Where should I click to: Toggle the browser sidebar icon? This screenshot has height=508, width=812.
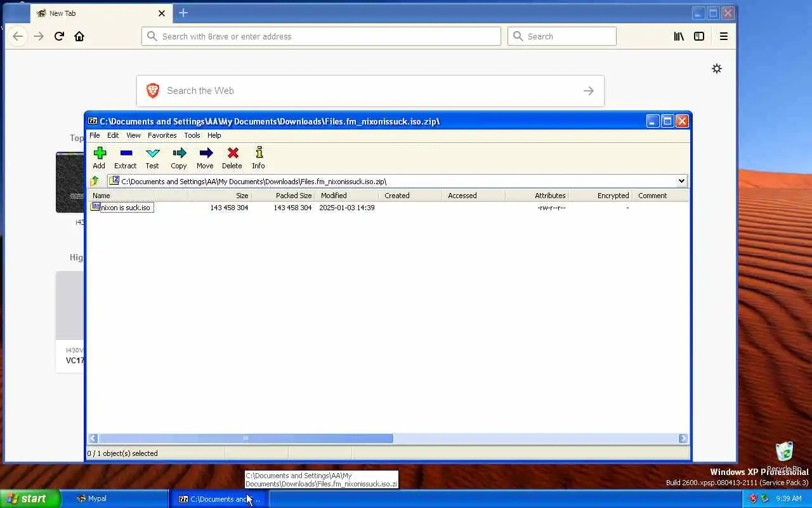tap(699, 36)
